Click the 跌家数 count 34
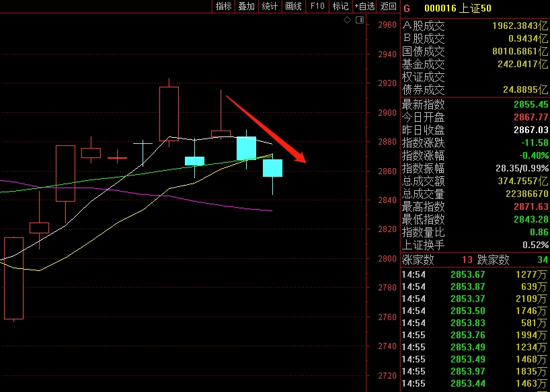 coord(543,260)
